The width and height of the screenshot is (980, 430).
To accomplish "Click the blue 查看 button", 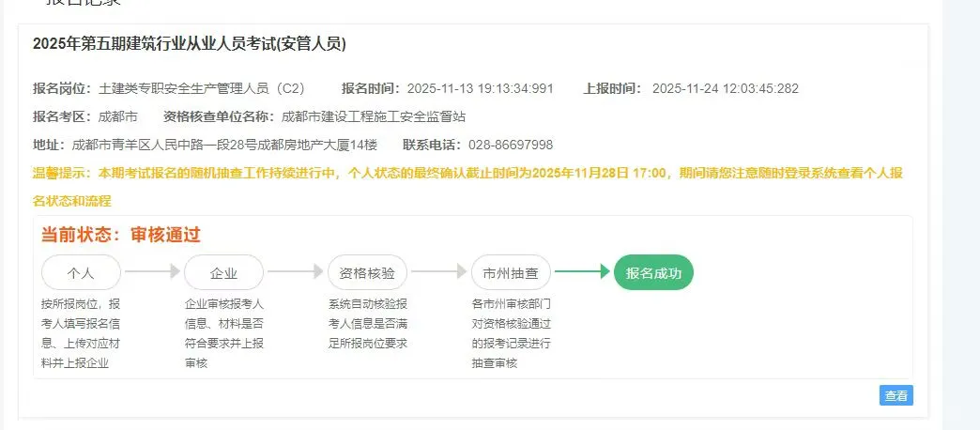I will 896,395.
